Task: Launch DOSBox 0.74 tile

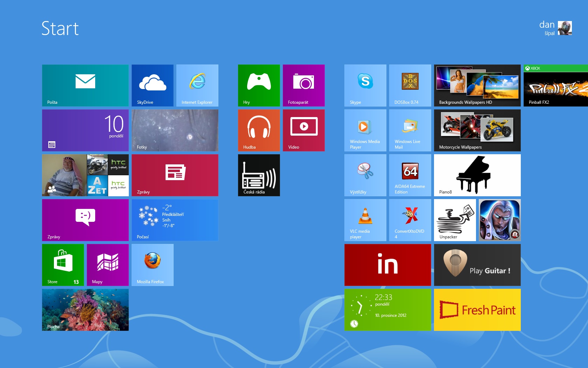Action: (x=410, y=86)
